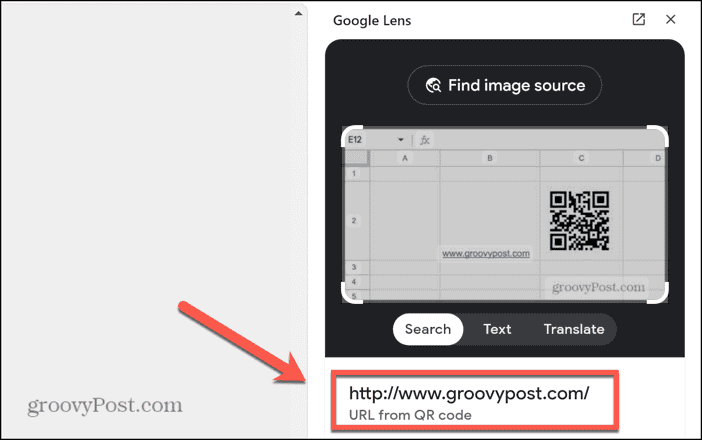The width and height of the screenshot is (702, 440).
Task: Click the bottom-right crop corner handle
Action: click(x=658, y=292)
